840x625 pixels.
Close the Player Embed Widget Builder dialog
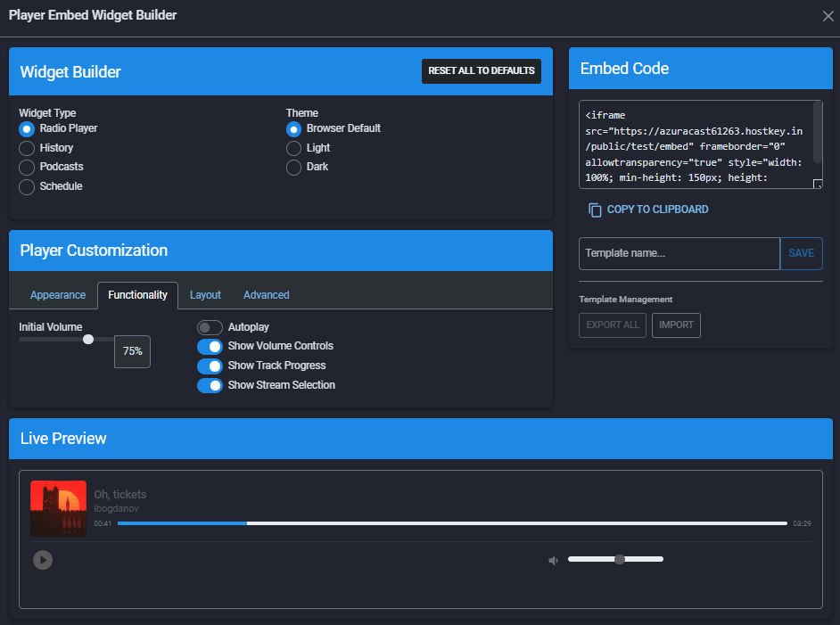pos(828,16)
